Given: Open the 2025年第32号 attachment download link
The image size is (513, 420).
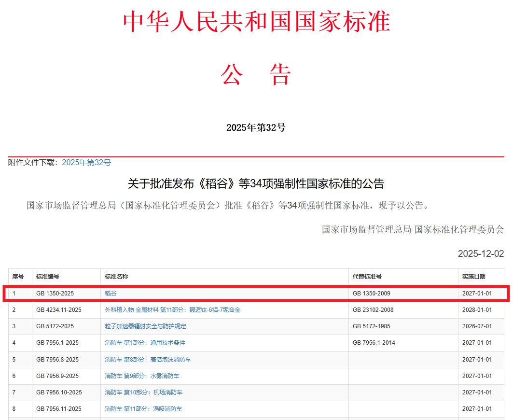Looking at the screenshot, I should (86, 163).
